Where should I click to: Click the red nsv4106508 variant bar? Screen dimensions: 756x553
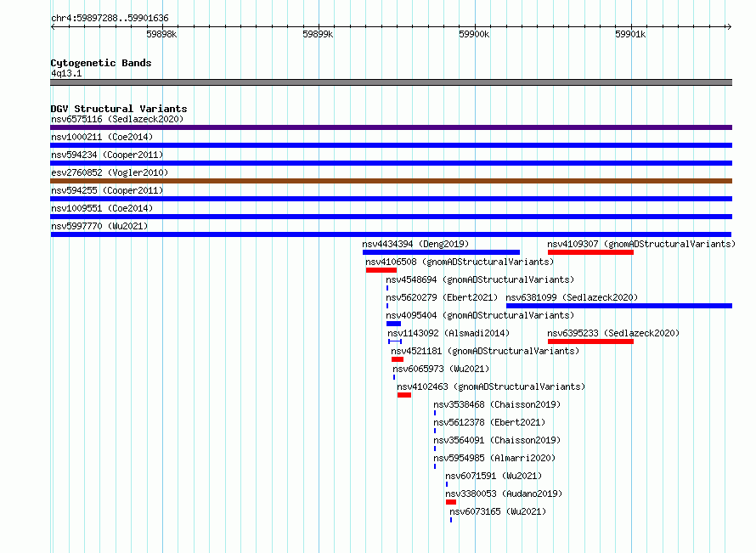[x=381, y=270]
